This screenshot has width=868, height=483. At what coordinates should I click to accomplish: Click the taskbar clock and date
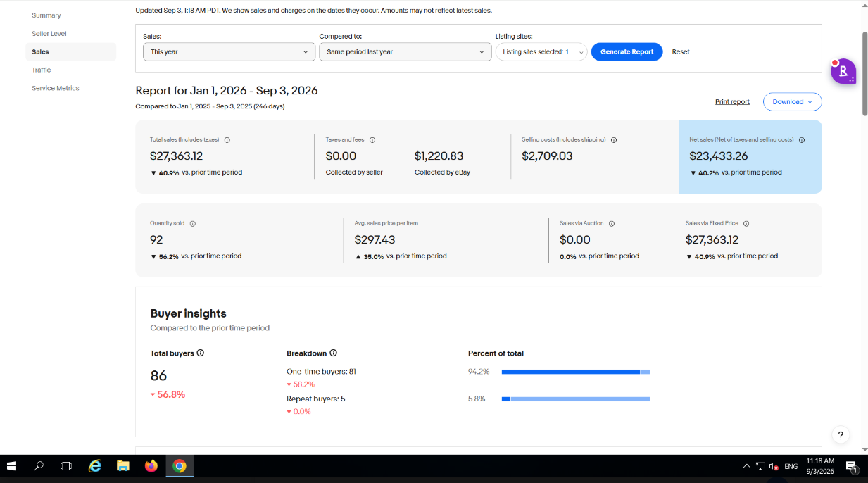[820, 466]
